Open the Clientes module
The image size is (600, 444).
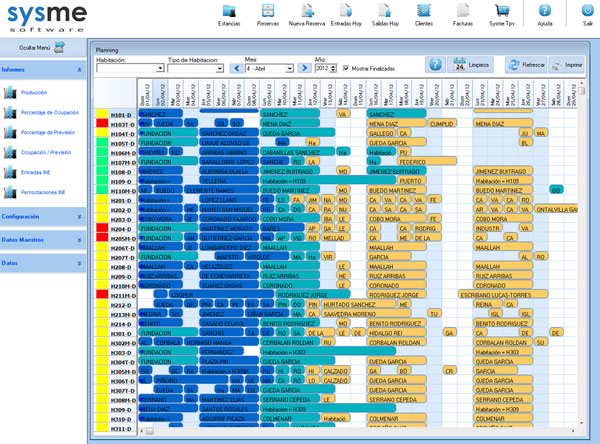(424, 15)
